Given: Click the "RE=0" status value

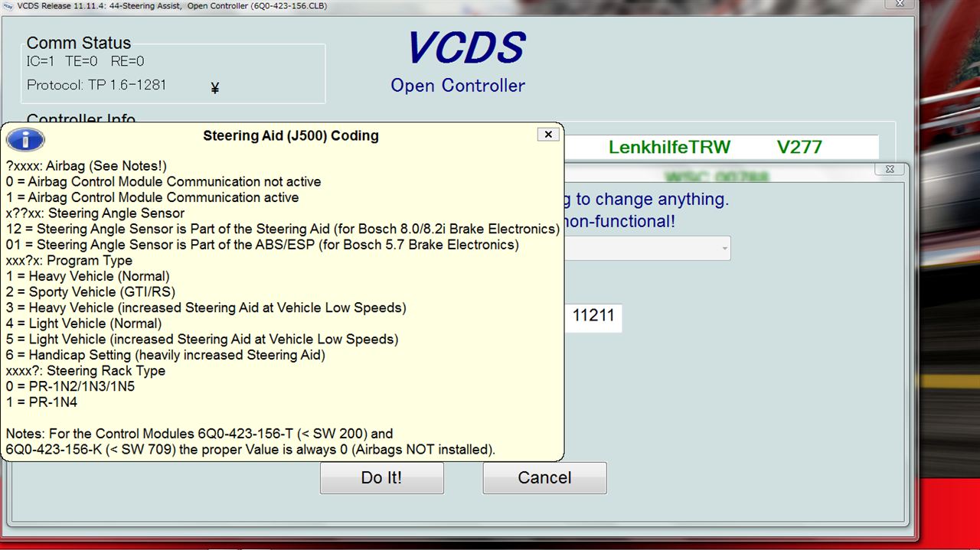Looking at the screenshot, I should 127,61.
